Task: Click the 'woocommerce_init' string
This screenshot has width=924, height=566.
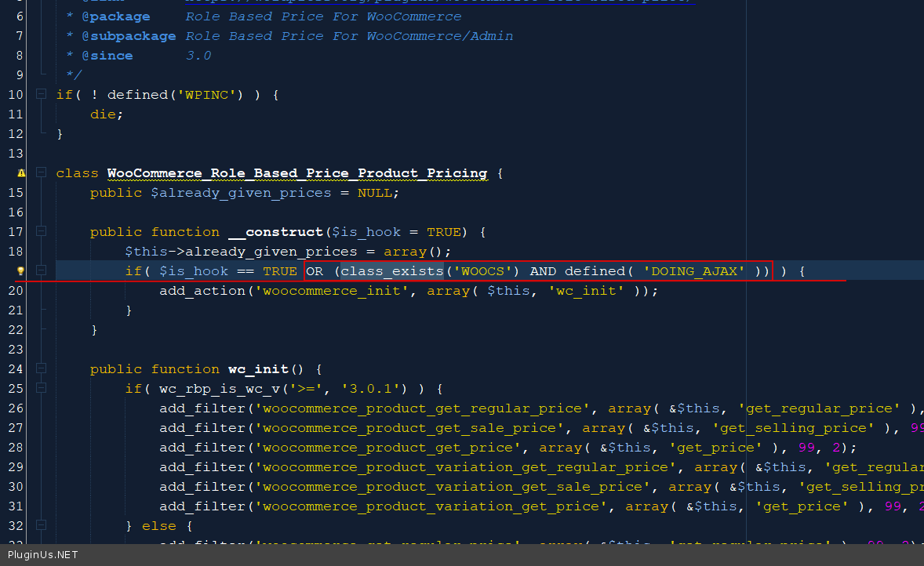Action: coord(332,291)
